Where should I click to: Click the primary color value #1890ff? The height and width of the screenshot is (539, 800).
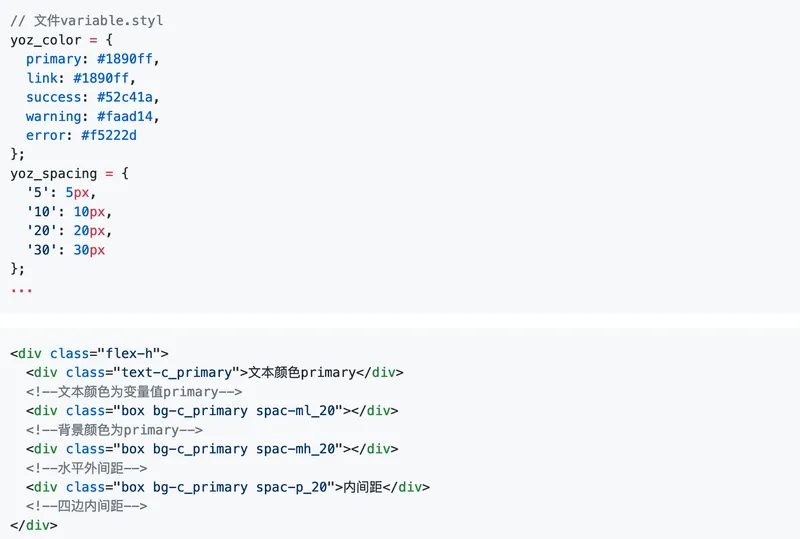coord(124,59)
